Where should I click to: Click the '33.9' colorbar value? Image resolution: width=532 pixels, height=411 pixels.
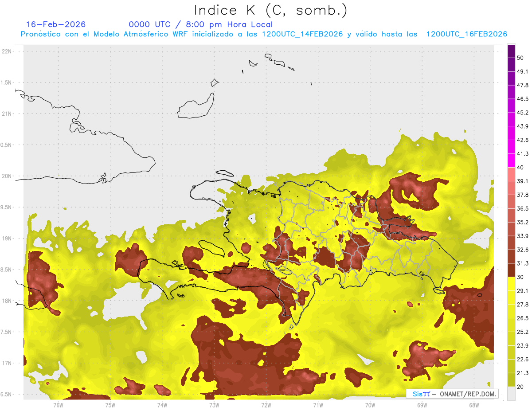(523, 236)
